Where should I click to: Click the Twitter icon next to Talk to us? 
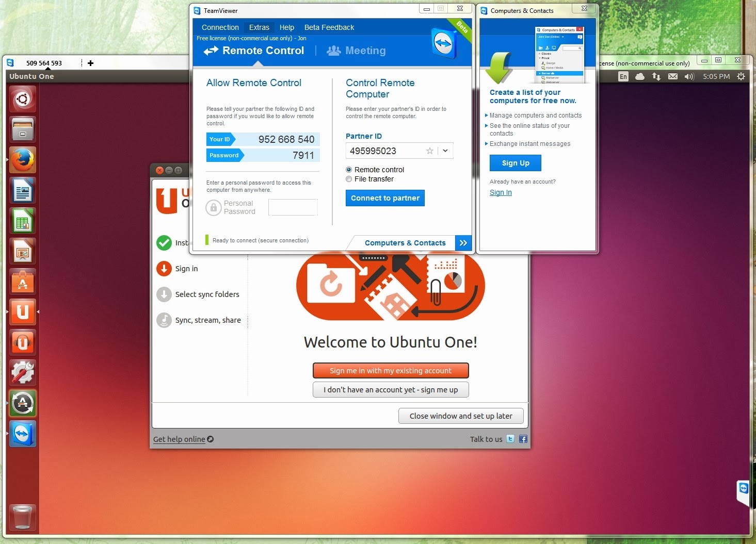tap(510, 439)
